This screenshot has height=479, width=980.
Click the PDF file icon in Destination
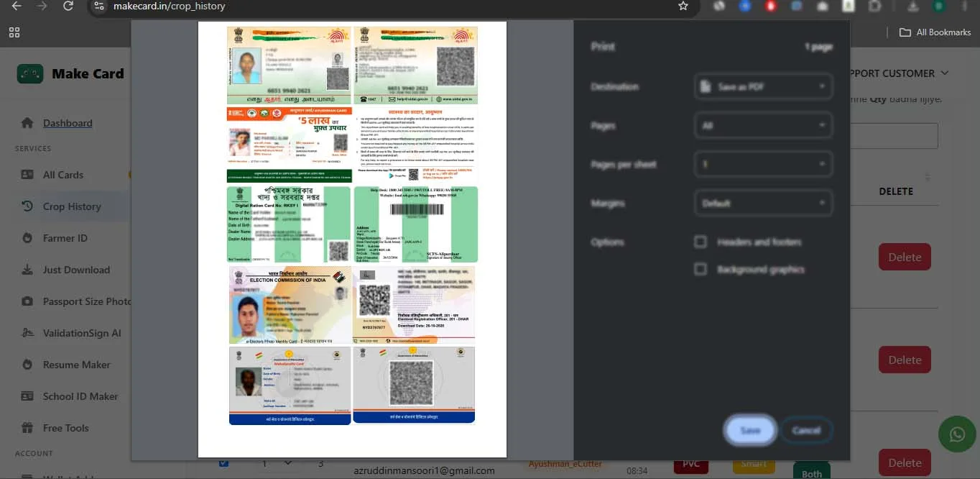tap(707, 86)
